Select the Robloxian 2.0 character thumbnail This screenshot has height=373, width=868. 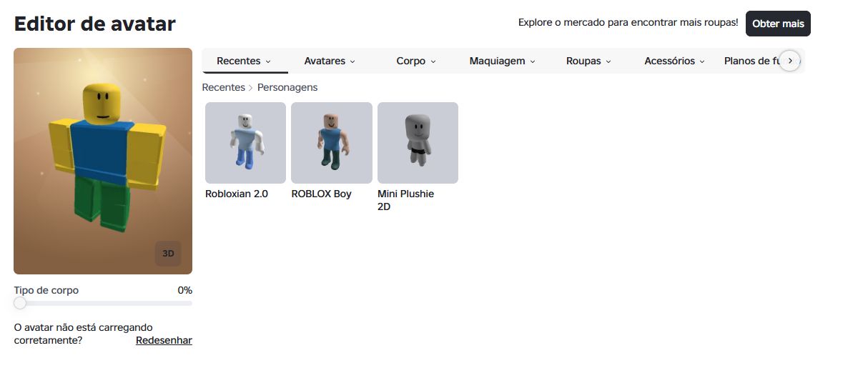click(x=245, y=143)
